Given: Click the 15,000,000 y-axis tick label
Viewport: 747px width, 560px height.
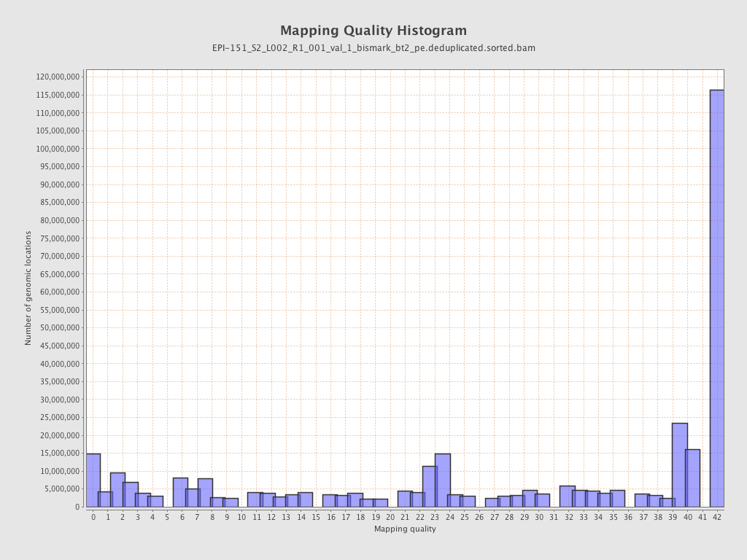Looking at the screenshot, I should click(x=60, y=454).
